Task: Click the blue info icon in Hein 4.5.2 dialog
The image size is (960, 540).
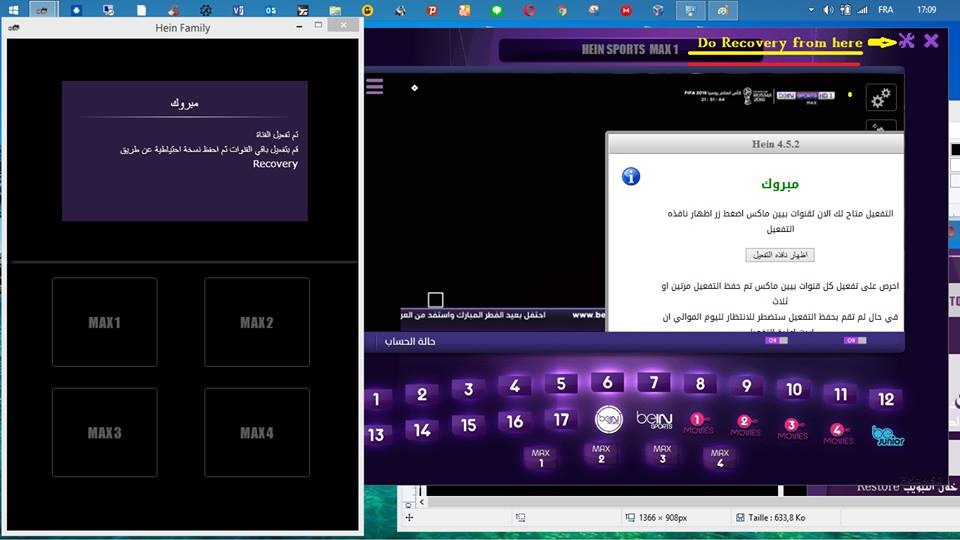Action: point(631,176)
